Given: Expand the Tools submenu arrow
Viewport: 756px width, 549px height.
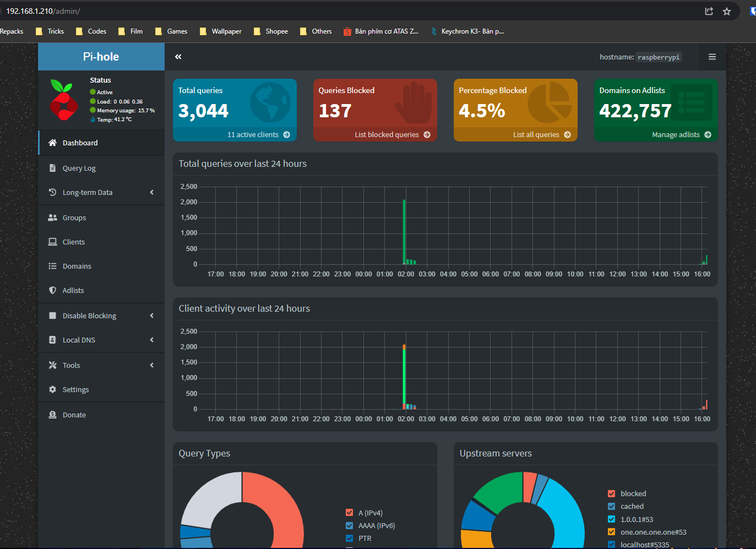Looking at the screenshot, I should (x=151, y=365).
